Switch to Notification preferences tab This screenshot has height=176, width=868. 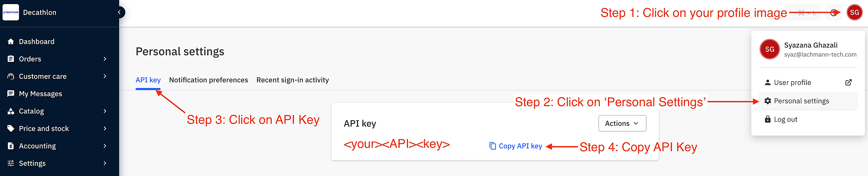(x=209, y=80)
